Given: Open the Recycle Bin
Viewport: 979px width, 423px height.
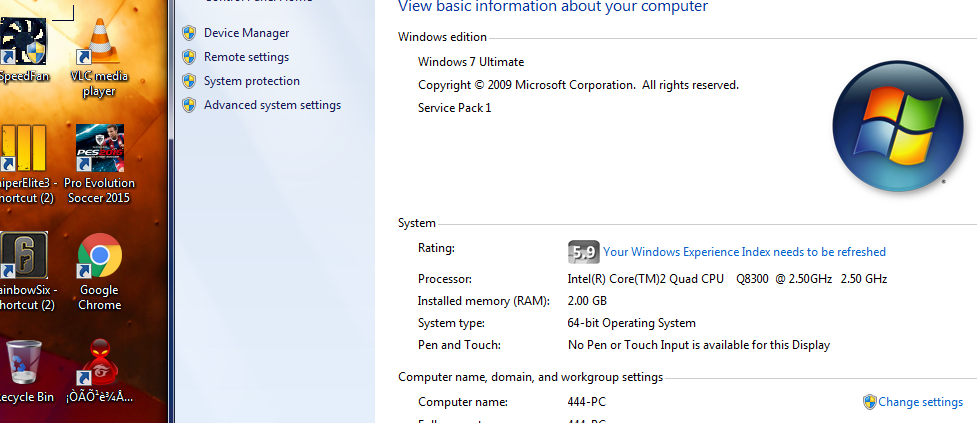Looking at the screenshot, I should (24, 362).
